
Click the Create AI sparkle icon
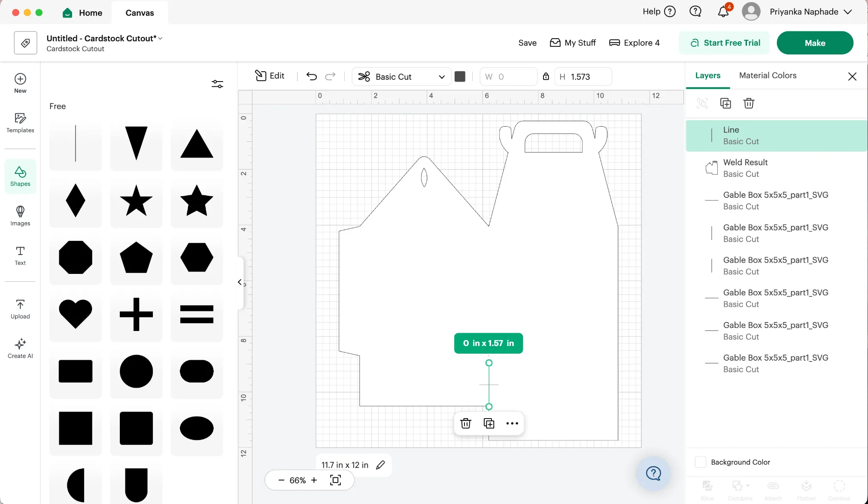coord(20,343)
